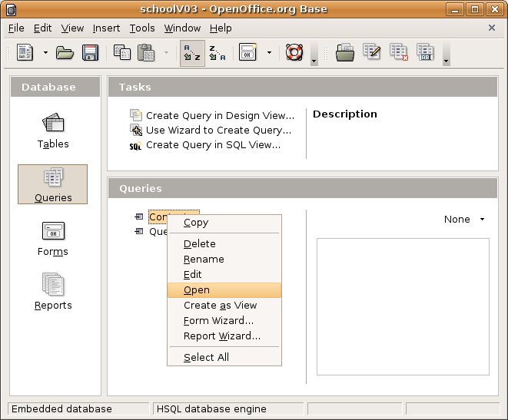Select the 'Que' query list item

158,232
